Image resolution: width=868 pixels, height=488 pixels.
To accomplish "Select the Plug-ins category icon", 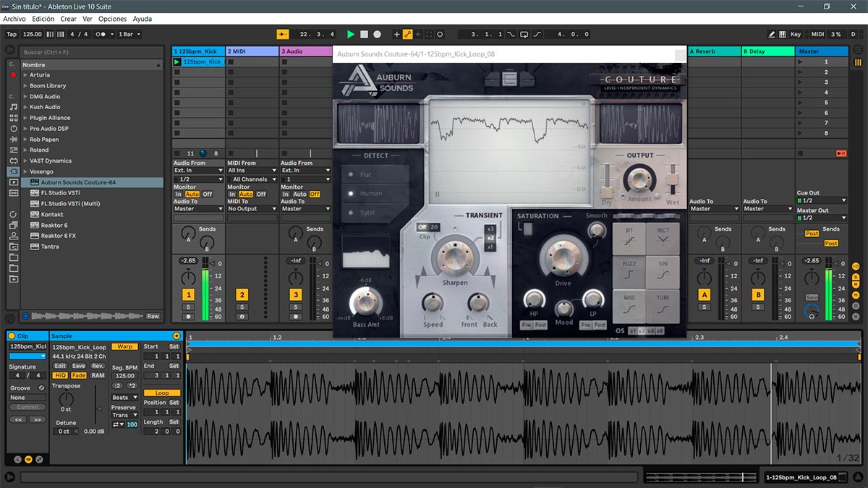I will coord(13,171).
